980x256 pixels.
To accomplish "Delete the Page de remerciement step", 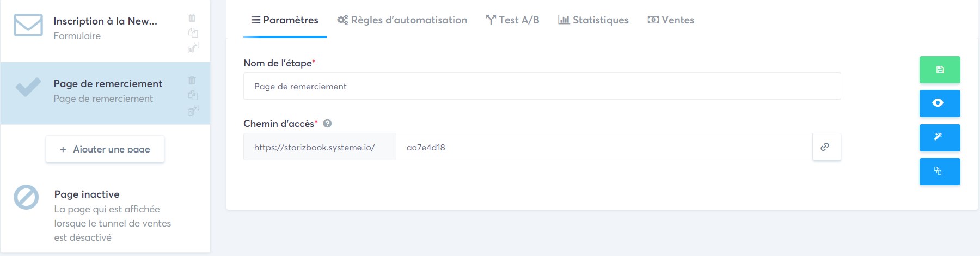I will [x=192, y=81].
